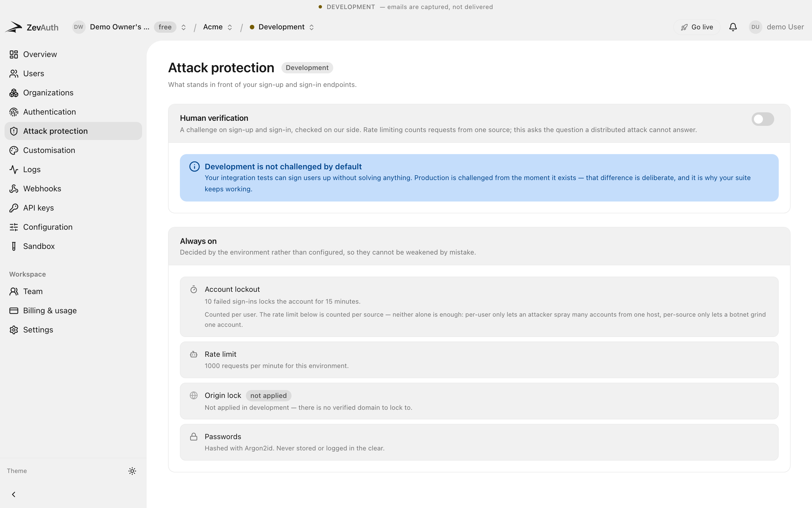Screen dimensions: 812x508
Task: Click the free plan badge
Action: pos(165,27)
